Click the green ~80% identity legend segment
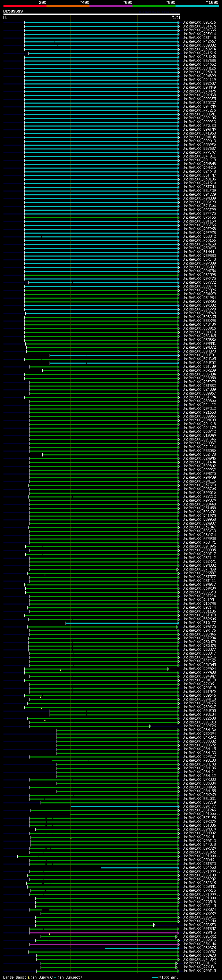222x980 pixels. pos(154,6)
